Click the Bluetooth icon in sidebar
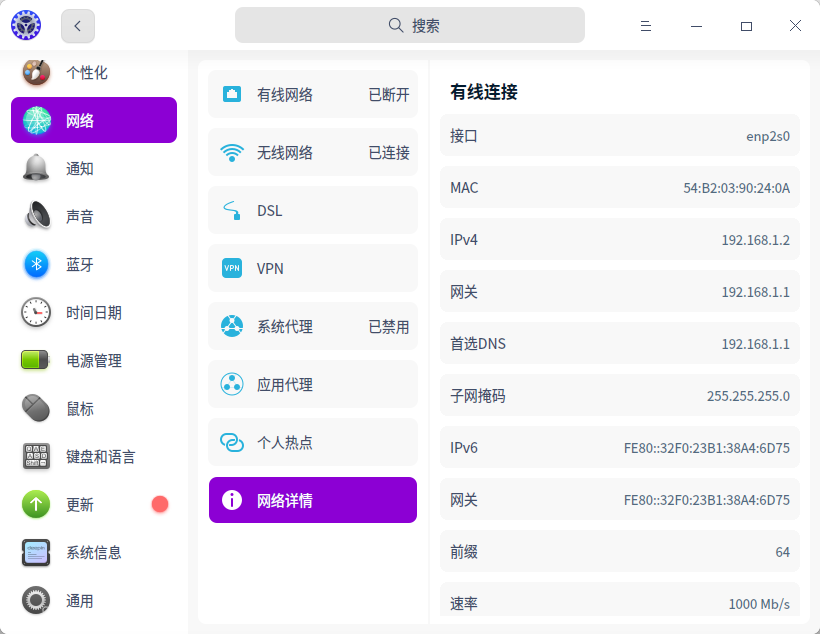The width and height of the screenshot is (820, 634). (36, 264)
